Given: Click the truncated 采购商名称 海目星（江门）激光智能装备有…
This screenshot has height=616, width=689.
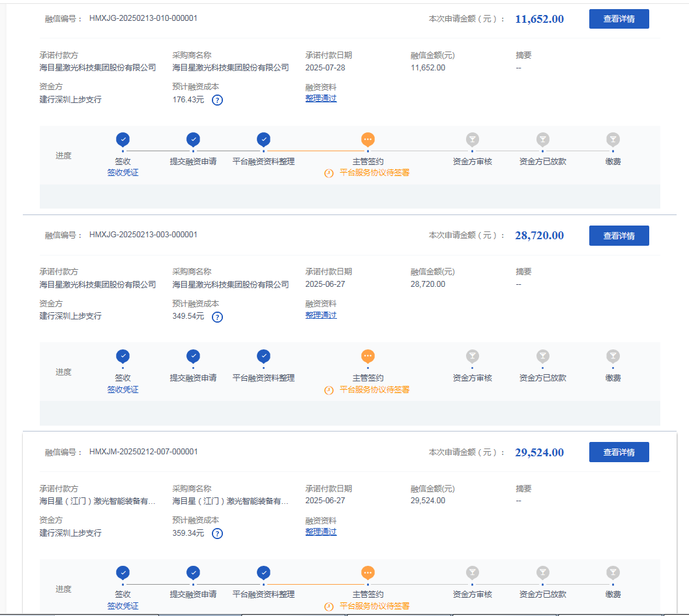Looking at the screenshot, I should tap(230, 501).
